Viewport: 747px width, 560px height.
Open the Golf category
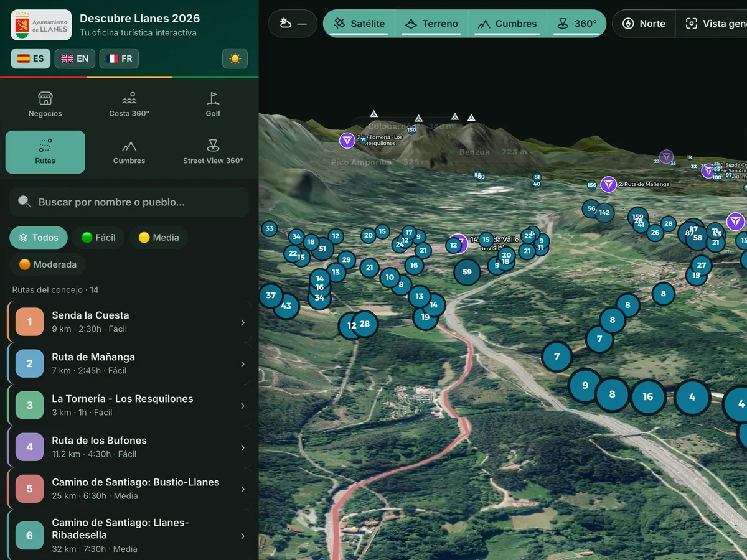pyautogui.click(x=213, y=105)
